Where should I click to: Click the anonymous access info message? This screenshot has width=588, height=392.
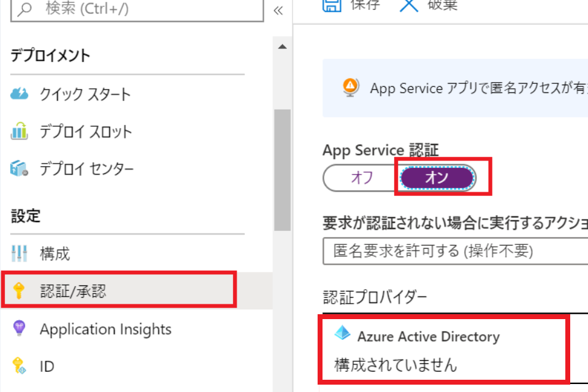coord(479,88)
